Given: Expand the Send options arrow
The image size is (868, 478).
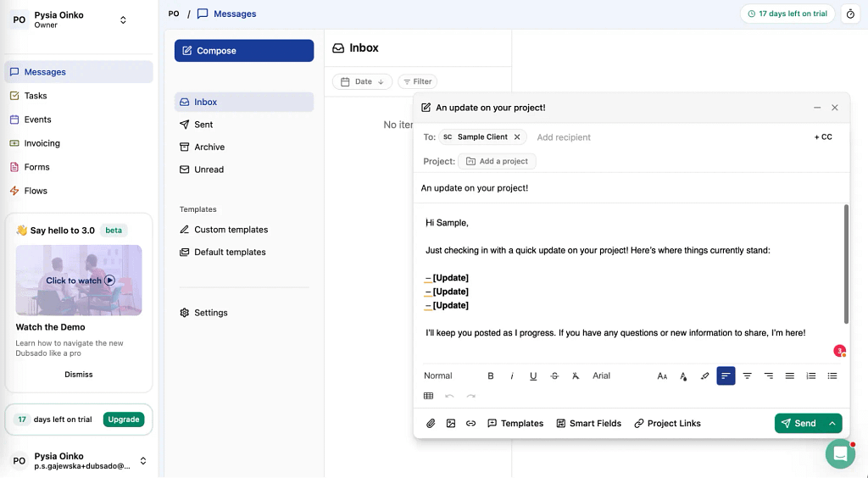Looking at the screenshot, I should click(832, 423).
